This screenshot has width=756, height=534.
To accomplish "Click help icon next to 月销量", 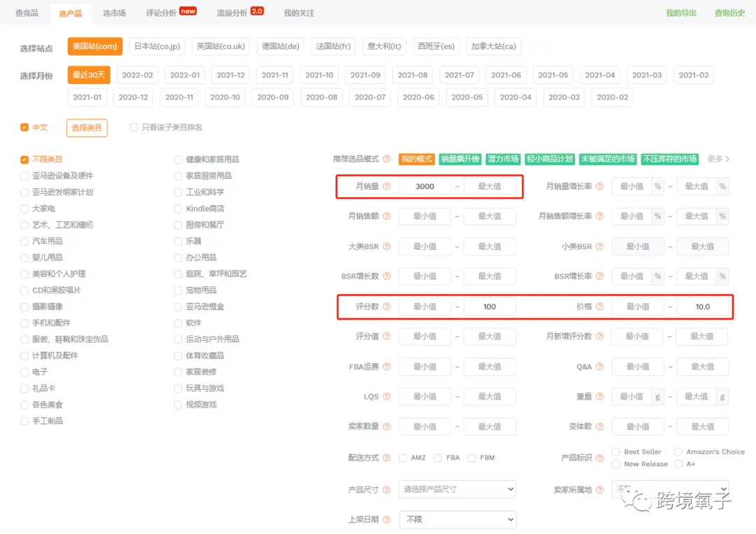I will coord(386,186).
